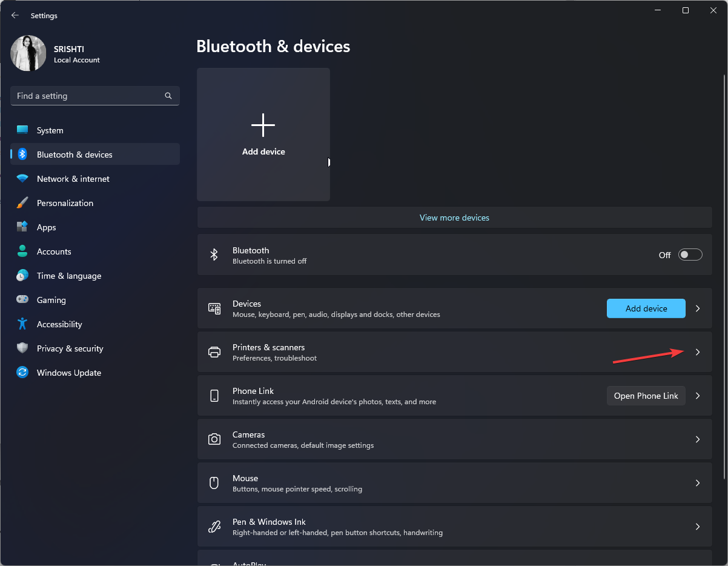The width and height of the screenshot is (728, 566).
Task: Navigate to Accounts
Action: (x=95, y=251)
